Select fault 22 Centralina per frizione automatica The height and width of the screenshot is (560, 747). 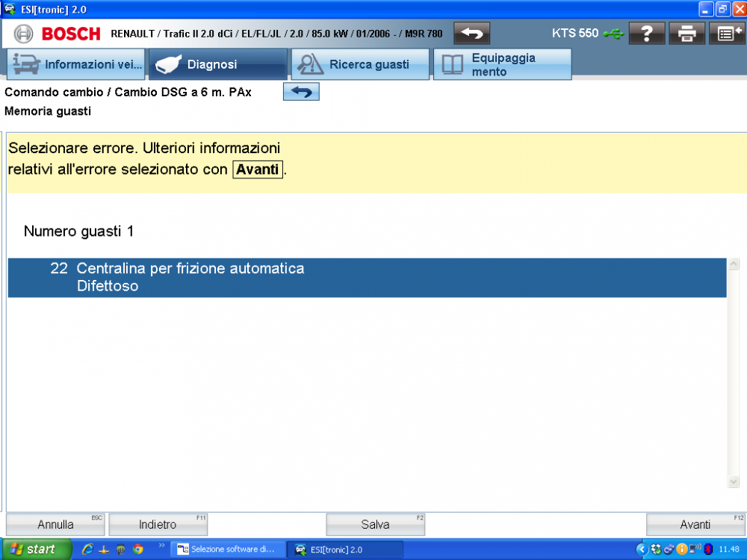coord(299,277)
